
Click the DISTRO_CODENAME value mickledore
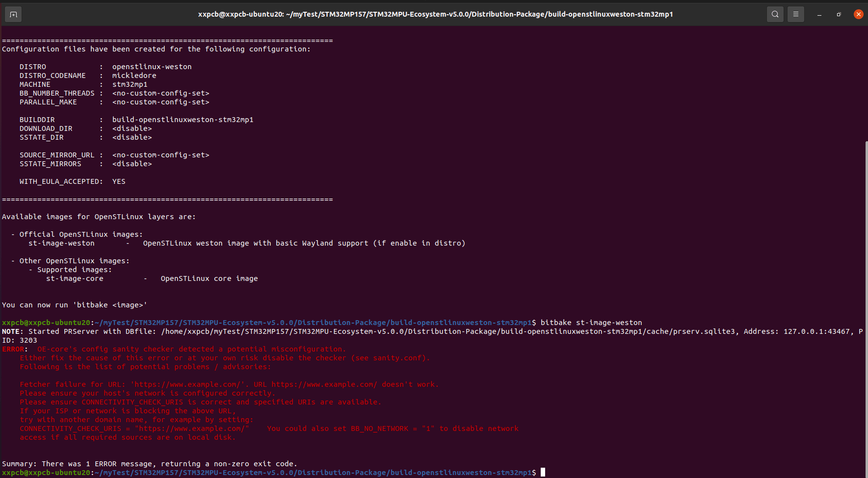click(134, 75)
